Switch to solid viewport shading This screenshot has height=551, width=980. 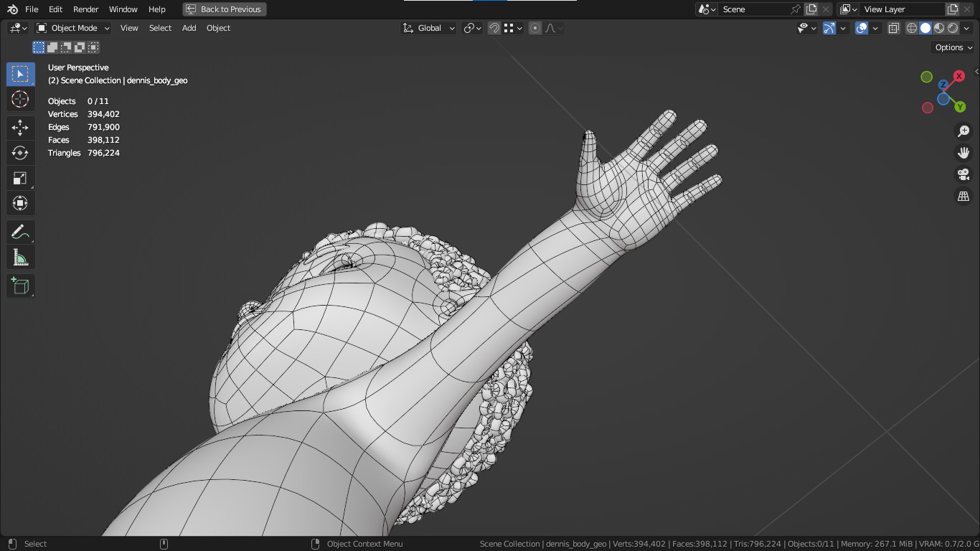[x=925, y=28]
